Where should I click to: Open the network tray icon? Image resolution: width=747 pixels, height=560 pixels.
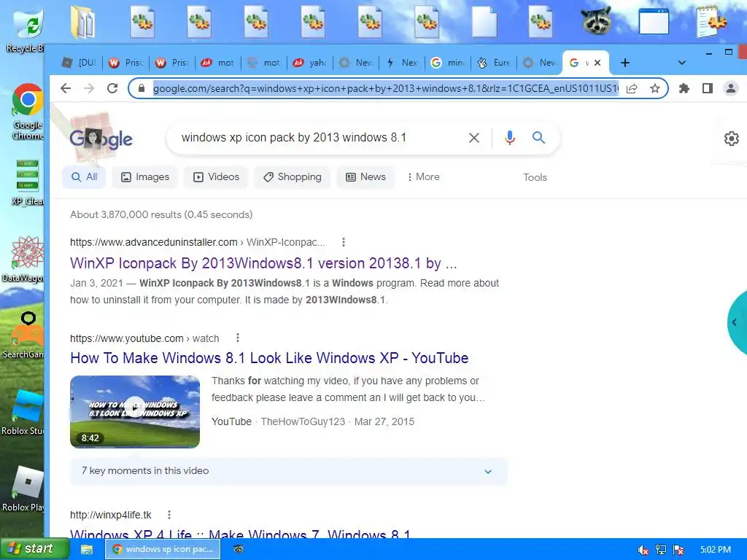(661, 550)
